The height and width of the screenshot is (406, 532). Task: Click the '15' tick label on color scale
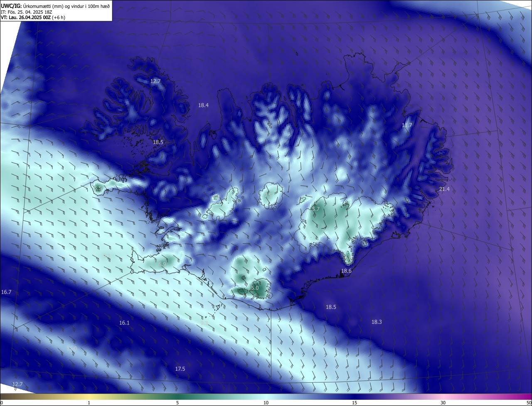click(355, 403)
